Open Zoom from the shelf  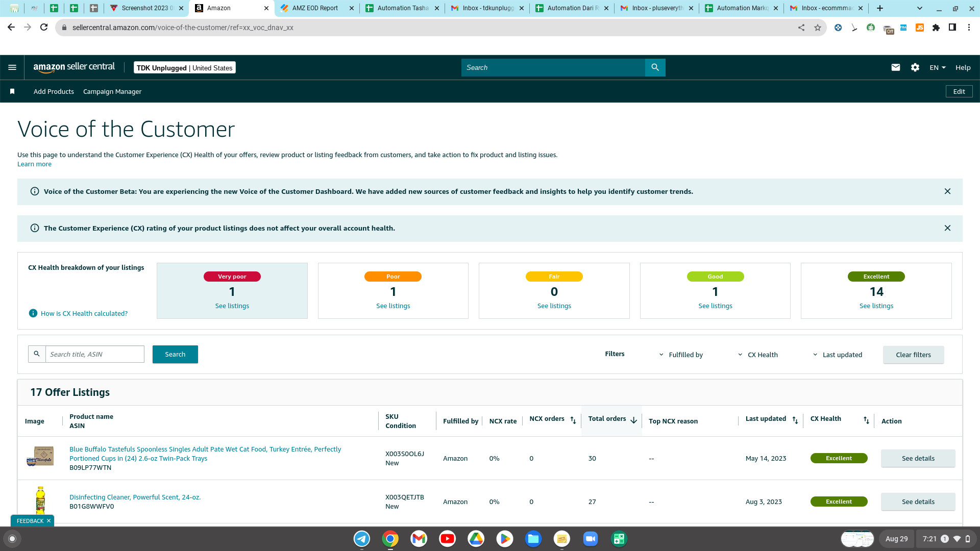(x=591, y=539)
